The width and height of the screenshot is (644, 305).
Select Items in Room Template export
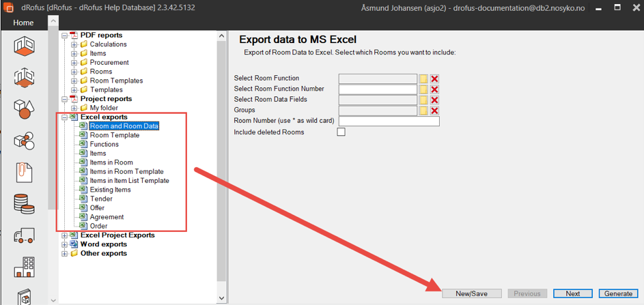click(126, 171)
